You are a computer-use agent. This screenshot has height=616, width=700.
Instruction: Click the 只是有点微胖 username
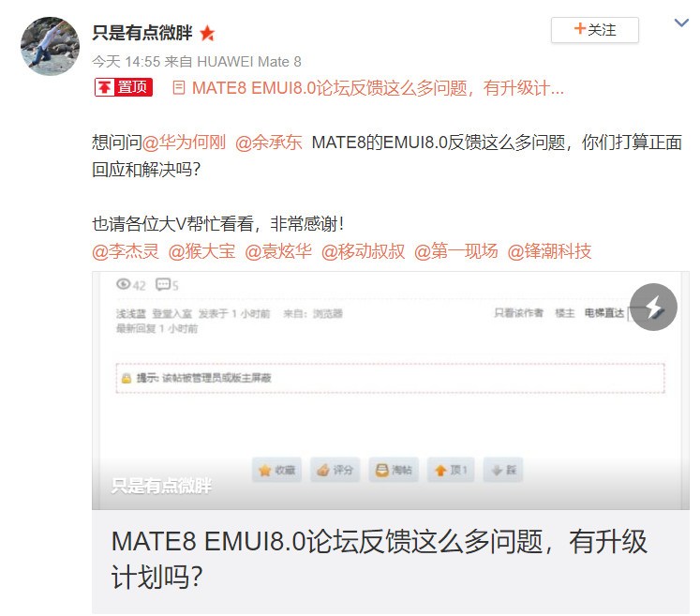pos(142,33)
